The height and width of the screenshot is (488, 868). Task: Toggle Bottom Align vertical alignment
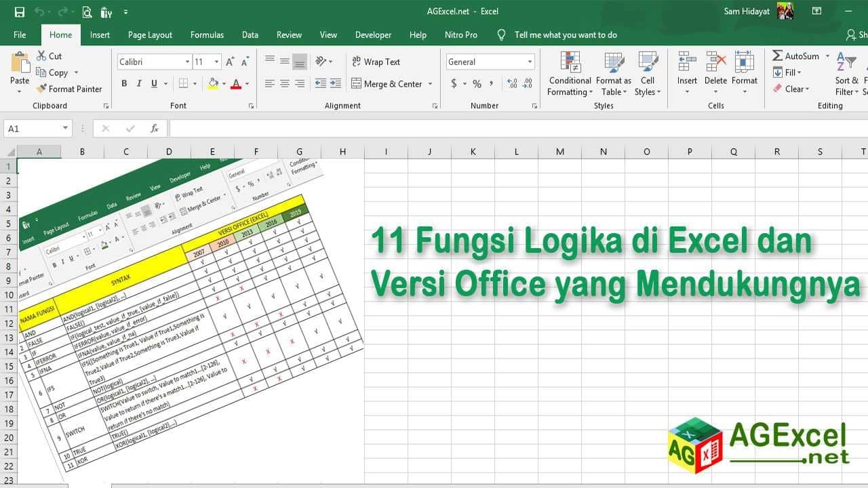coord(300,62)
